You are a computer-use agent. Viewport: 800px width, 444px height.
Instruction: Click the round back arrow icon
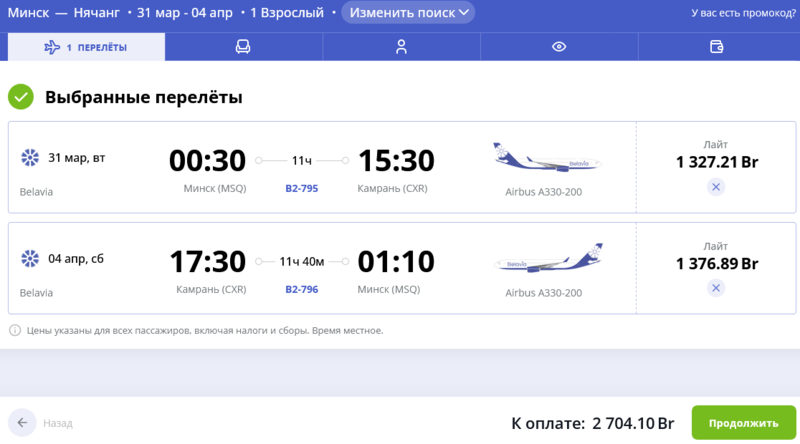[21, 423]
